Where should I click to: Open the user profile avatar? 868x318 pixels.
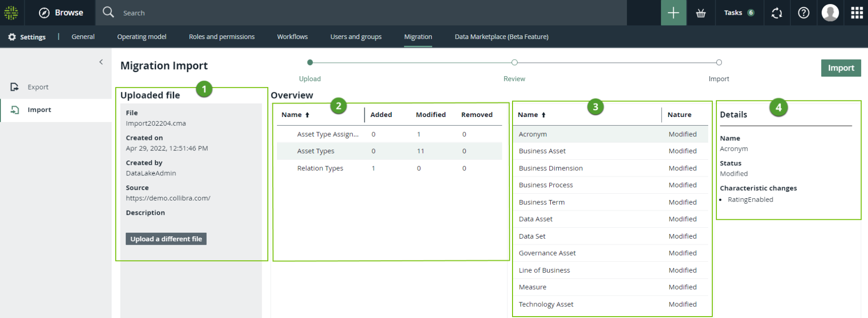coord(830,13)
